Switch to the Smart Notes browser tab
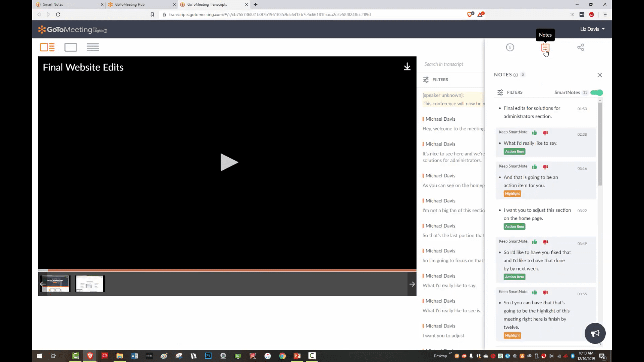 click(69, 4)
